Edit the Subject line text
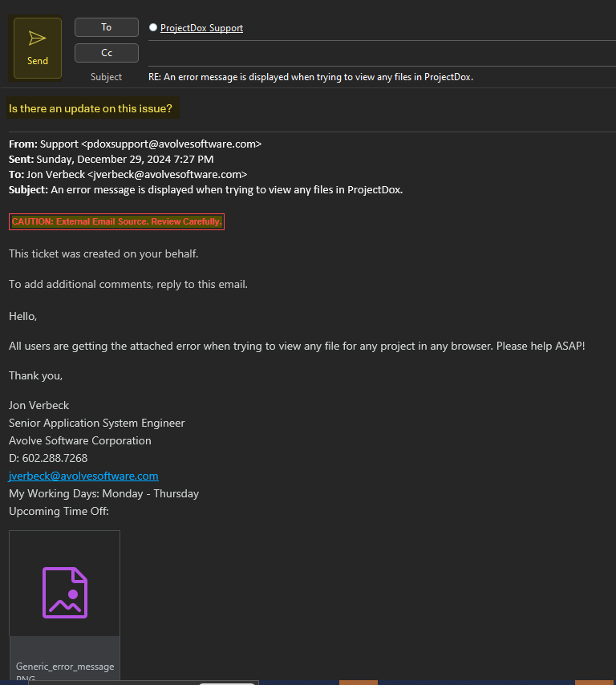 point(310,77)
